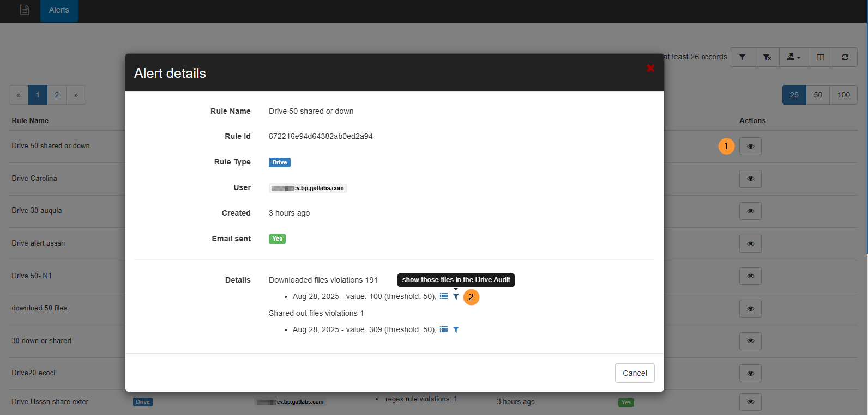Click the '3 hours ago' Created value in dialog
This screenshot has height=415, width=868.
(289, 213)
